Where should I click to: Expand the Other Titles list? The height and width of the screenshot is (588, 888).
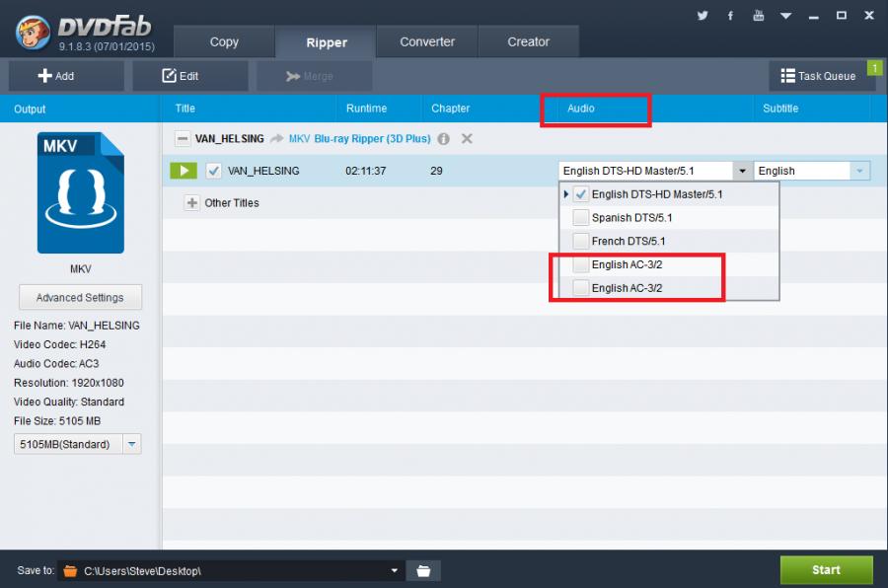[192, 203]
